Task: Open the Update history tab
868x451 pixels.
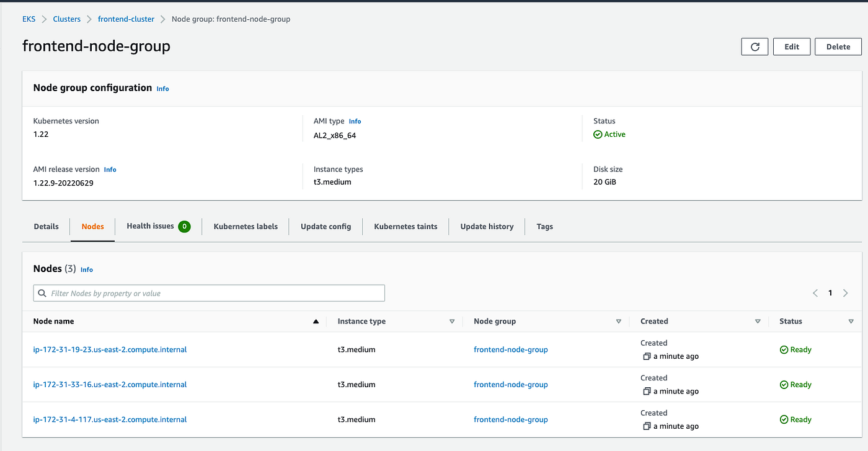Action: click(487, 227)
